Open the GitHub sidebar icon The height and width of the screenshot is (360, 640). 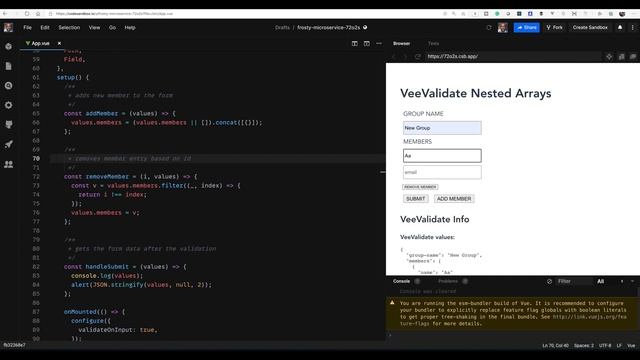[x=9, y=124]
